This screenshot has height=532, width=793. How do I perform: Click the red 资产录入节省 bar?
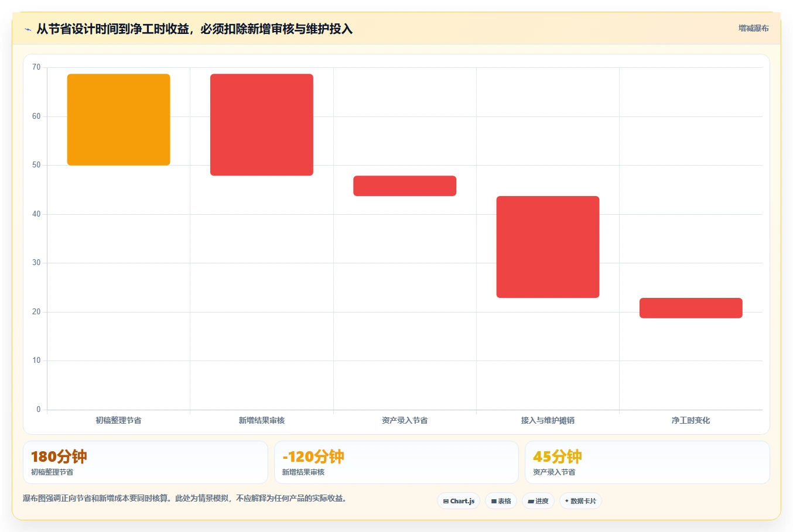pyautogui.click(x=405, y=186)
